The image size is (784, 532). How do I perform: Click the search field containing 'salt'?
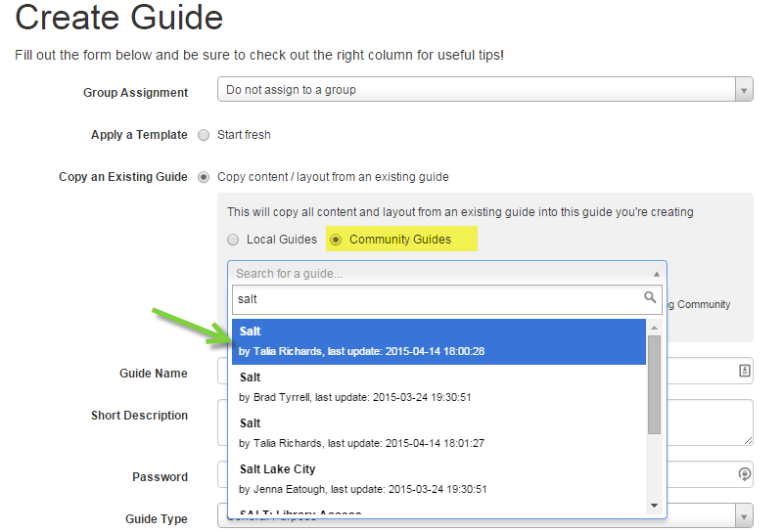coord(447,299)
